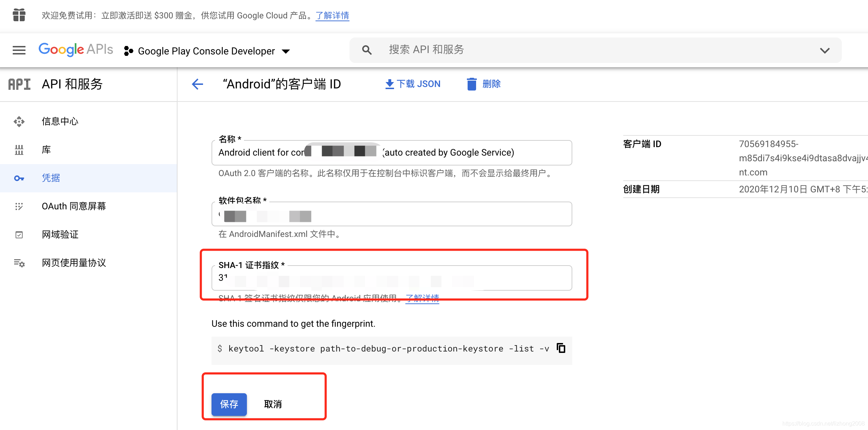Image resolution: width=868 pixels, height=430 pixels.
Task: Open 信息中心 dashboard in sidebar
Action: [60, 121]
